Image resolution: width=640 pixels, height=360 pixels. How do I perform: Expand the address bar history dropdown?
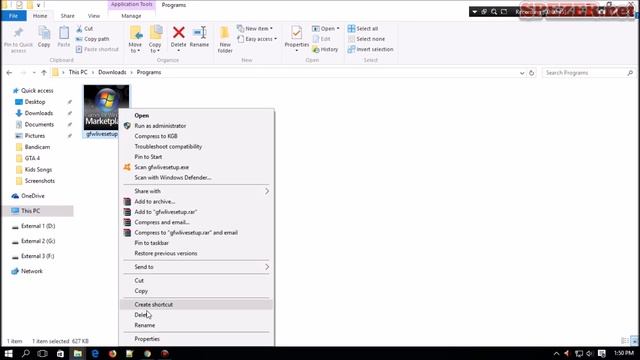click(x=522, y=73)
